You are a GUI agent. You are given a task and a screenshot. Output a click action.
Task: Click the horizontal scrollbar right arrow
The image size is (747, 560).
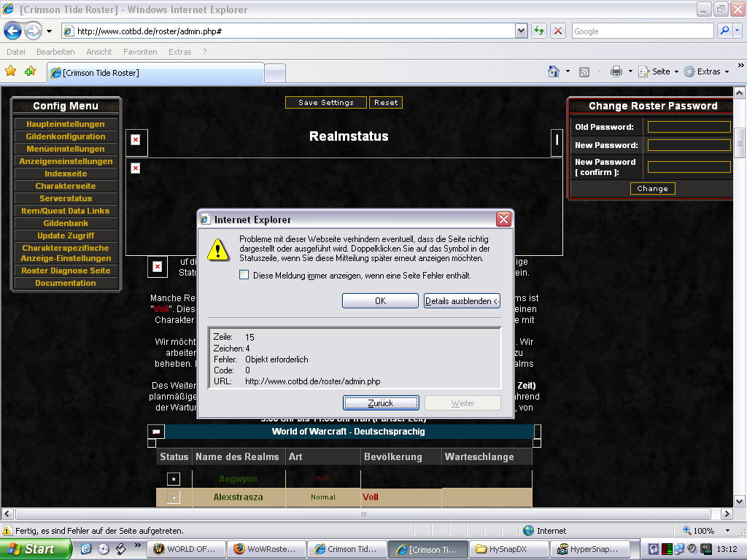727,514
